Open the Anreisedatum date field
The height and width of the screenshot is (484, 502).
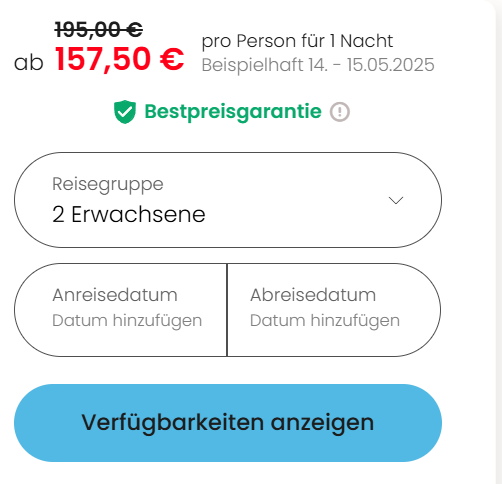(120, 310)
